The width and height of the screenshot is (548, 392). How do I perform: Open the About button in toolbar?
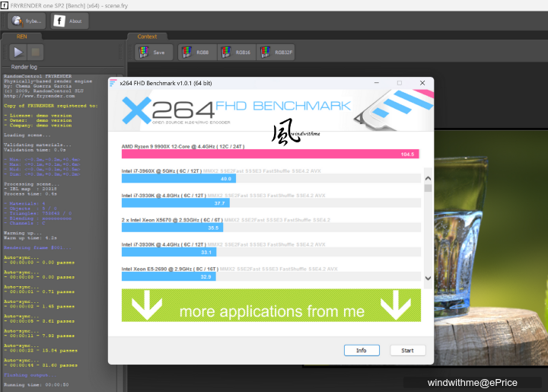coord(69,21)
